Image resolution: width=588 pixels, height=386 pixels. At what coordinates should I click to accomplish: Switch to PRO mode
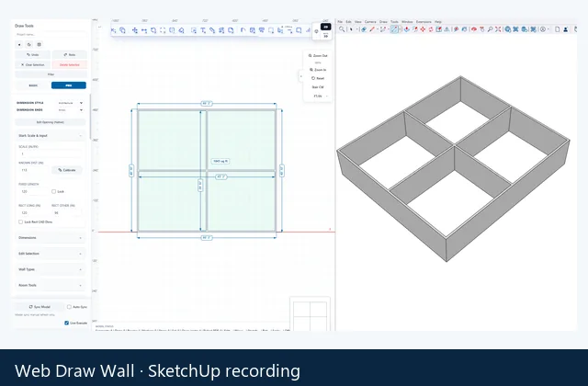click(x=69, y=85)
